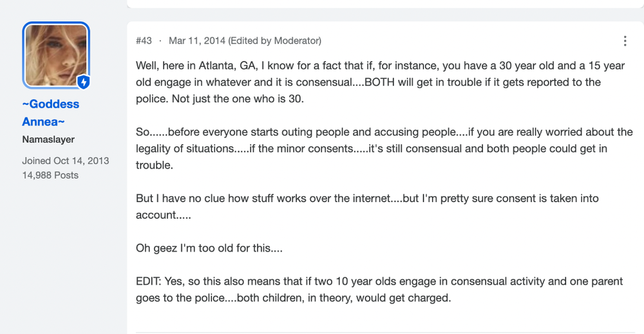Click paragraph starting 'Well, here in Atlanta'

pyautogui.click(x=381, y=82)
